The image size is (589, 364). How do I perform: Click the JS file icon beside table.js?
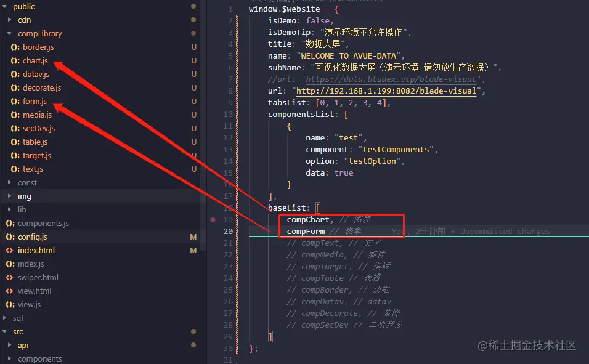pyautogui.click(x=15, y=142)
